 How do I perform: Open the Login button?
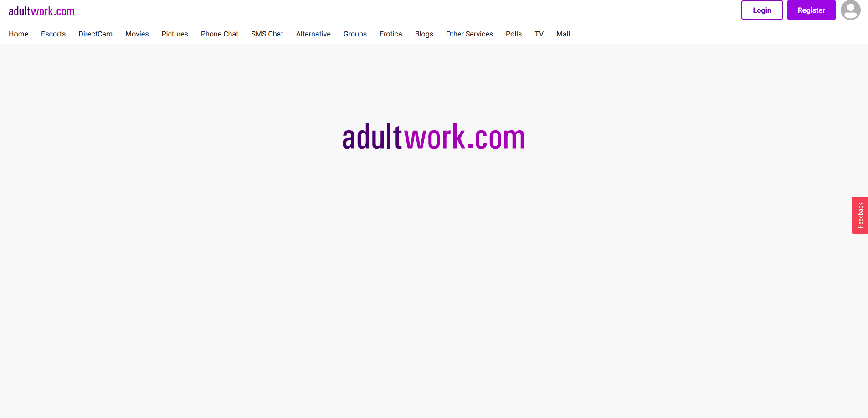pyautogui.click(x=762, y=10)
